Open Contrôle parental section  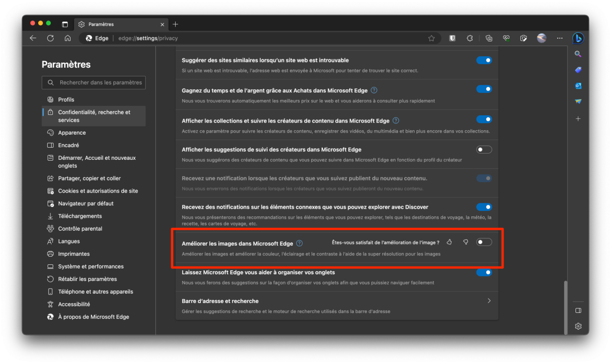93,228
